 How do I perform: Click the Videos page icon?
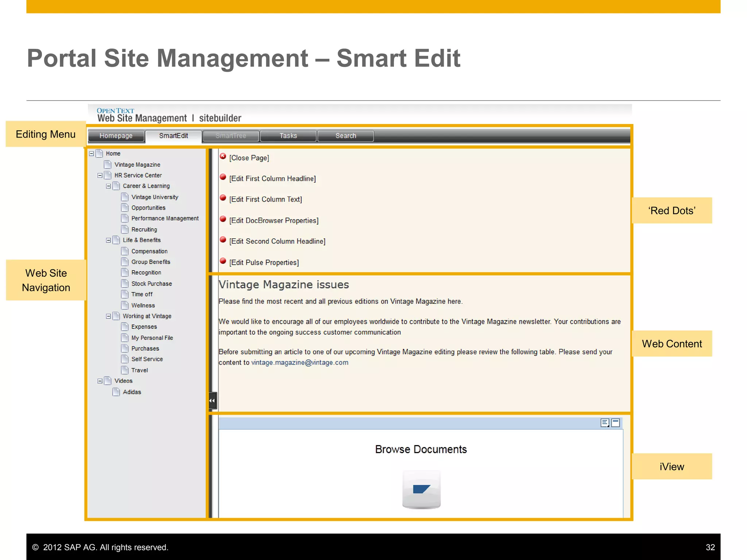[x=108, y=381]
